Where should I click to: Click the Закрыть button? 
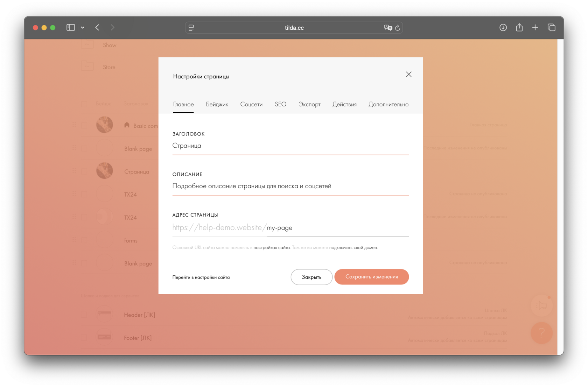(311, 277)
